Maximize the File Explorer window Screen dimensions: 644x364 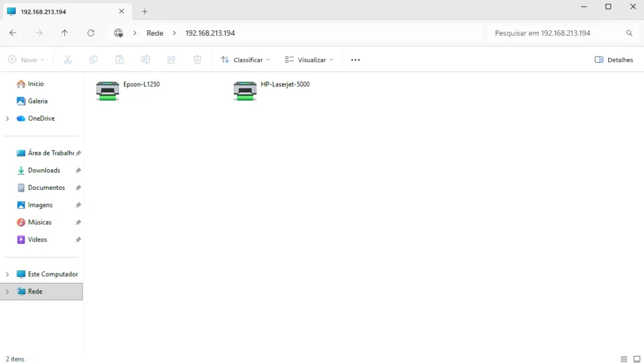click(x=608, y=6)
